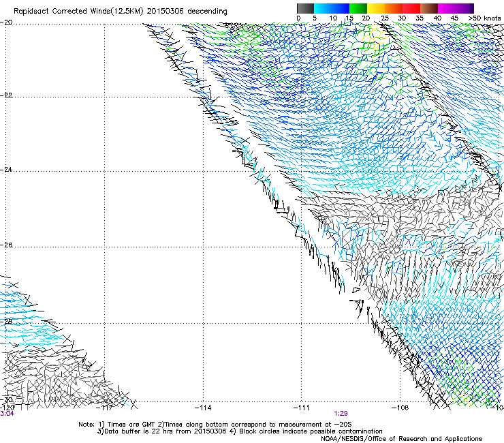The height and width of the screenshot is (443, 504).
Task: Click the legend value label 25
Action: coord(384,18)
